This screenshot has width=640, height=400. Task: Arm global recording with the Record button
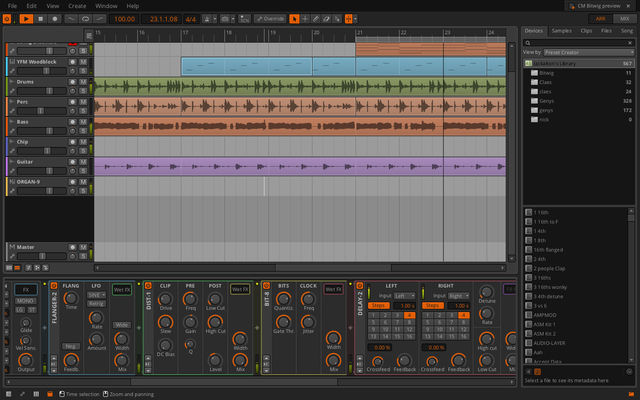55,19
